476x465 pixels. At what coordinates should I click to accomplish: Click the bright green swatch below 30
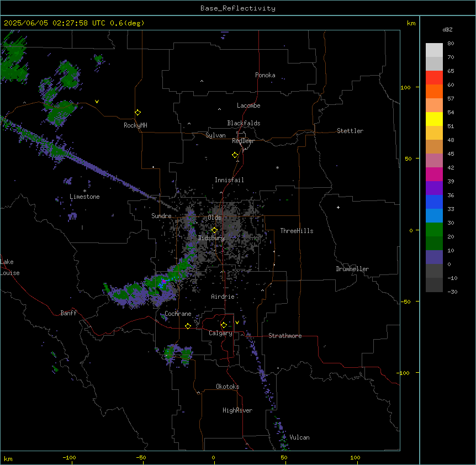(x=434, y=230)
